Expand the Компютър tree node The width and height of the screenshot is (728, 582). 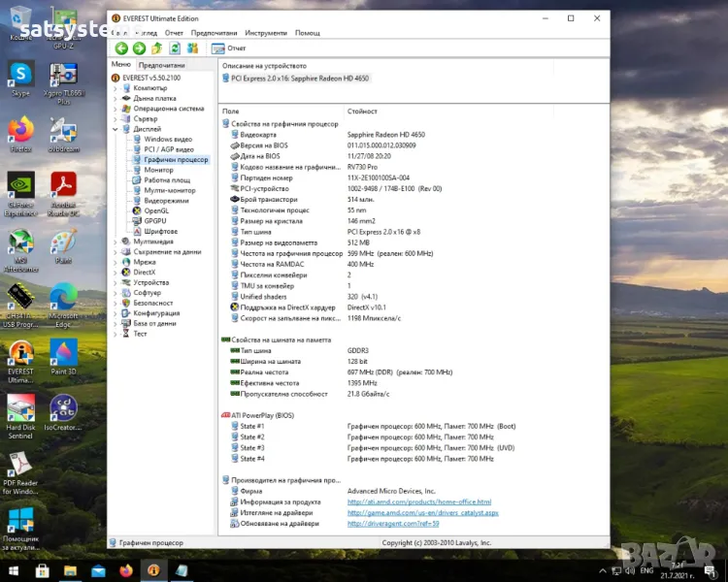pyautogui.click(x=116, y=88)
